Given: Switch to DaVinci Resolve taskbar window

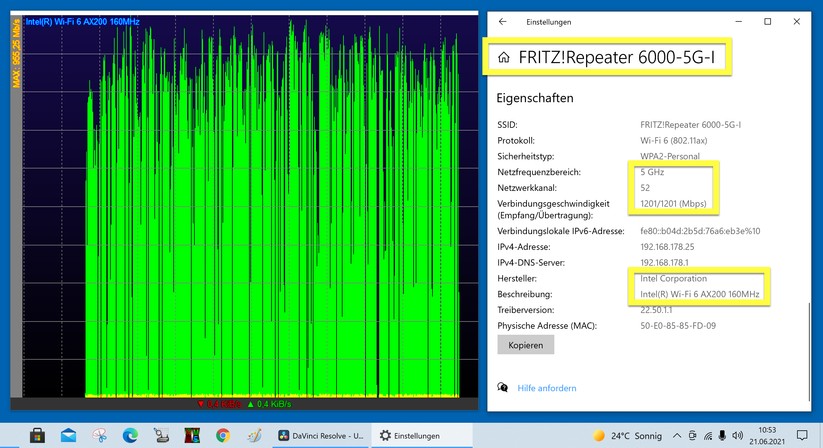Looking at the screenshot, I should click(322, 435).
